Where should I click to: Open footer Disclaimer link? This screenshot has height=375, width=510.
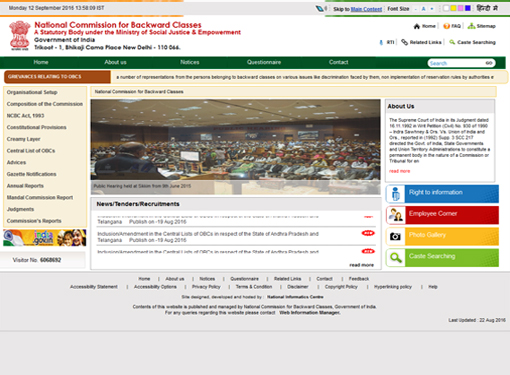point(298,287)
